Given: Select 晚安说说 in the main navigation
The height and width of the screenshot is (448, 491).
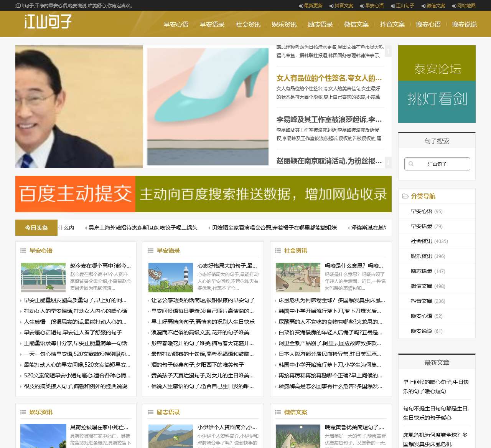Looking at the screenshot, I should (x=464, y=24).
